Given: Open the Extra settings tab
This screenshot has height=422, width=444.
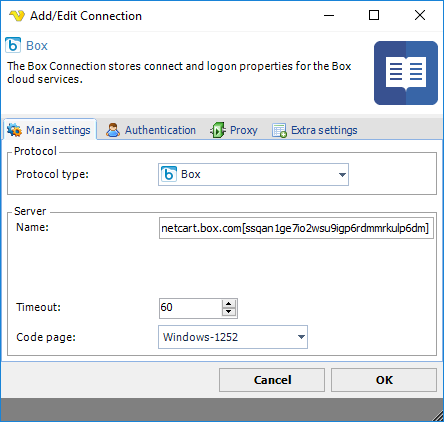Looking at the screenshot, I should [x=315, y=130].
